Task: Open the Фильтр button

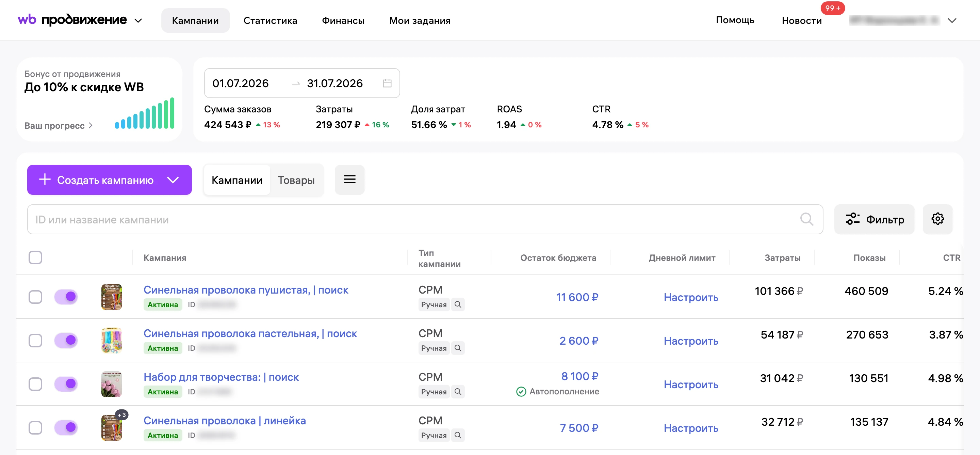Action: point(874,219)
